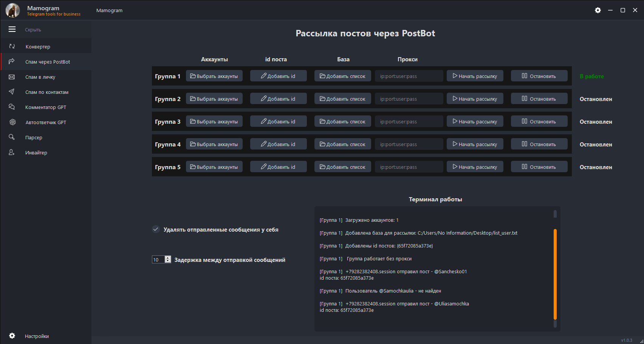
Task: Click the proxy input field for Группа 5
Action: pyautogui.click(x=409, y=167)
